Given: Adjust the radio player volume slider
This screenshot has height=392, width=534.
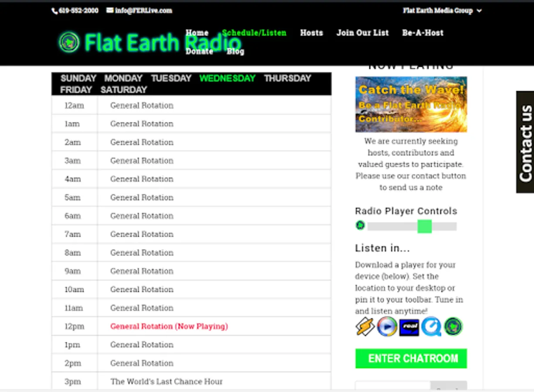Looking at the screenshot, I should tap(425, 226).
